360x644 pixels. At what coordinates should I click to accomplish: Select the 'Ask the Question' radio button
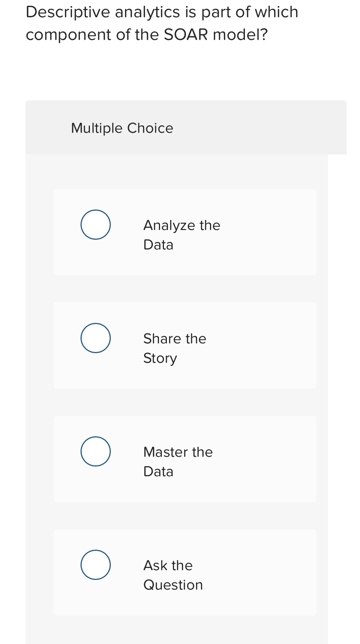(95, 564)
